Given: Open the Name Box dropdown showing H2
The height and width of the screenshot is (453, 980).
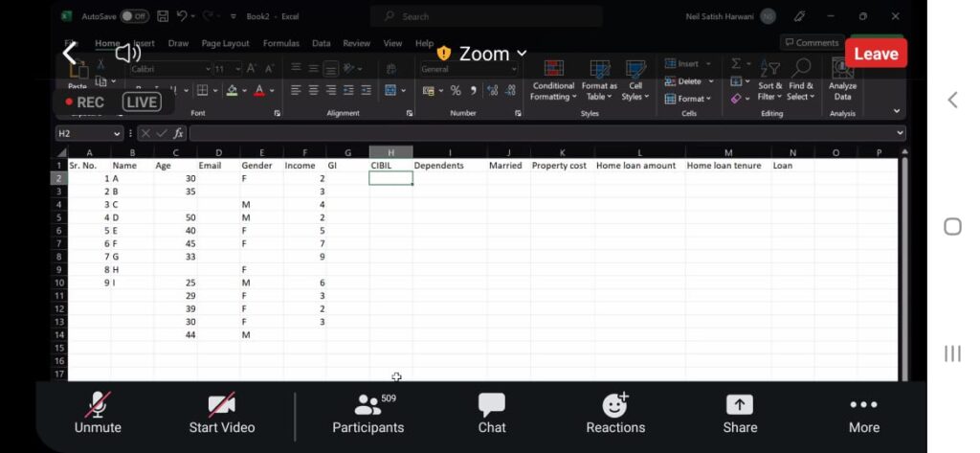Looking at the screenshot, I should 117,133.
